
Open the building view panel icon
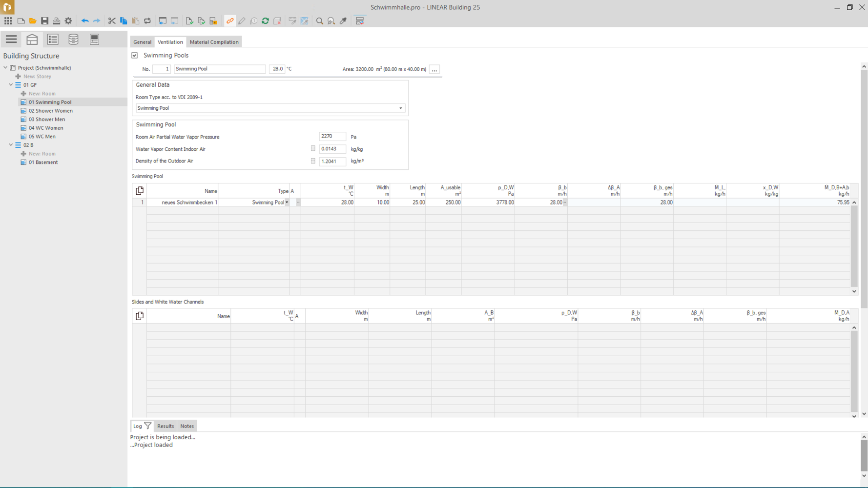[x=32, y=40]
